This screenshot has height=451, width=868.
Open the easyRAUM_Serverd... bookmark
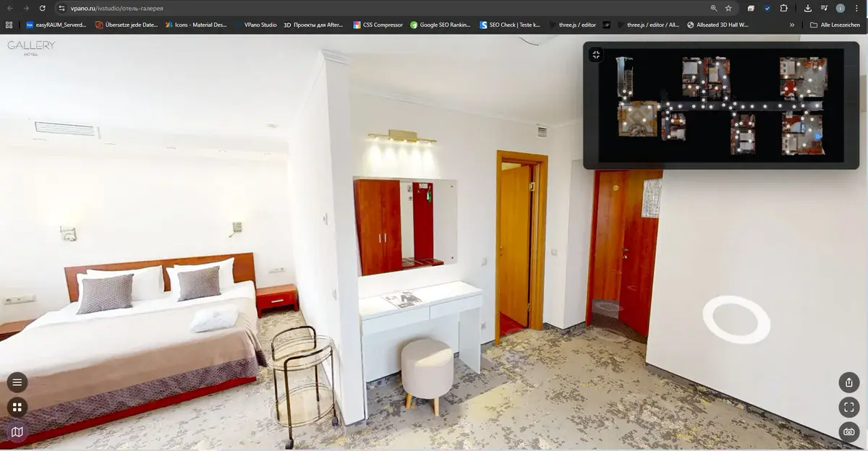tap(56, 25)
